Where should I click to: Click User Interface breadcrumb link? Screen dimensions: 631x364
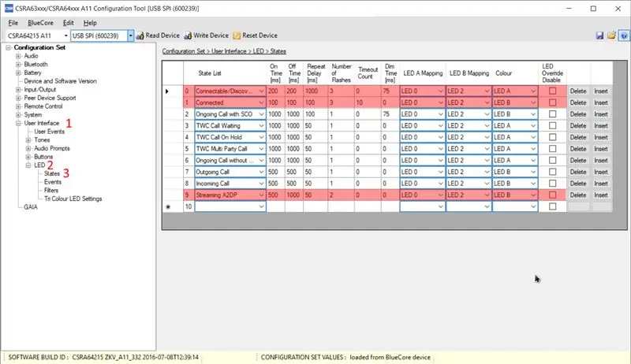(x=229, y=51)
